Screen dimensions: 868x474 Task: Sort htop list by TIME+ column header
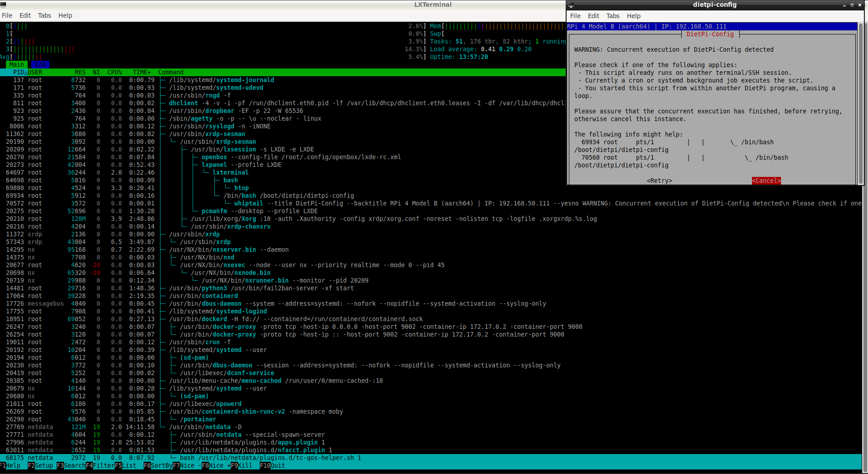click(142, 72)
